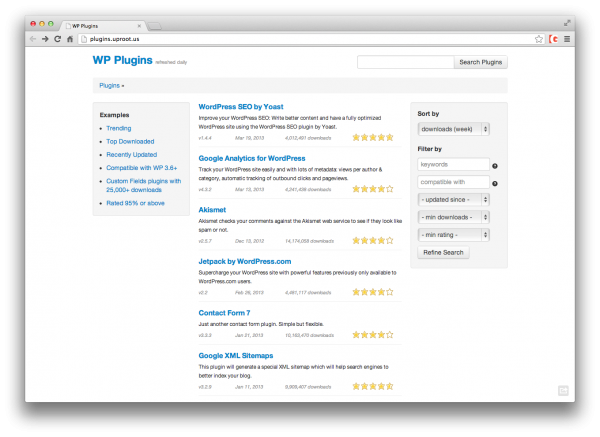
Task: Open the Google XML Sitemaps plugin
Action: pos(236,355)
